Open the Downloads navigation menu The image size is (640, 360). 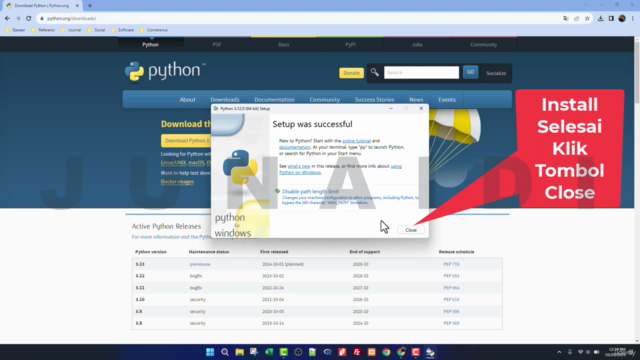(x=225, y=100)
